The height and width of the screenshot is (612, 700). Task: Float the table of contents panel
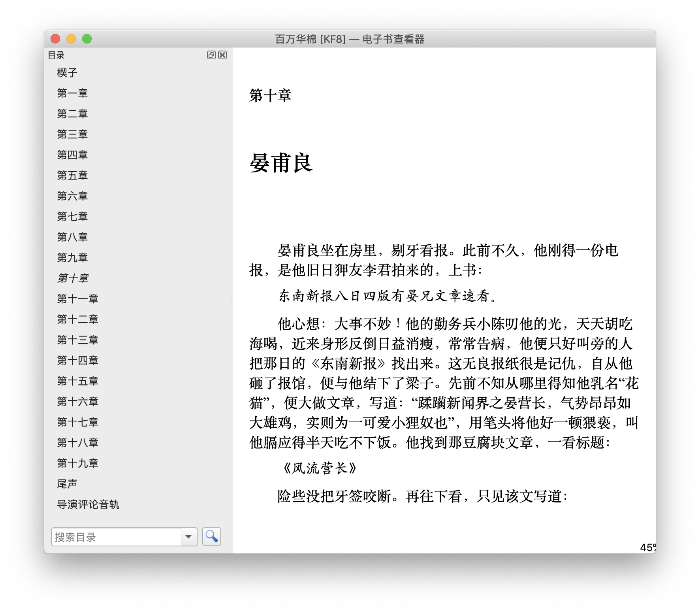tap(211, 55)
